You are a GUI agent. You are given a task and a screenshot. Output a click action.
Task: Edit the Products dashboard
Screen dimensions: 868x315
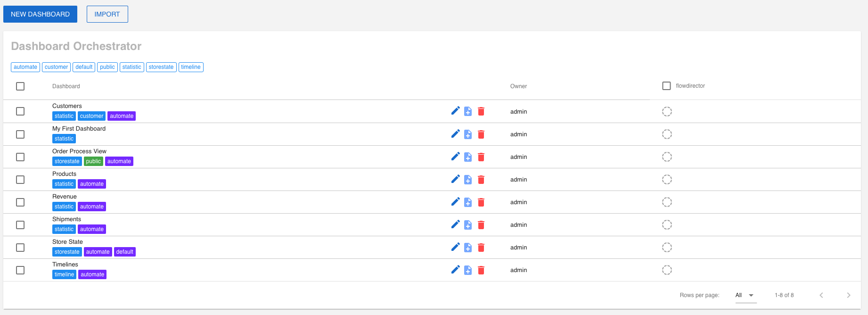pos(455,179)
